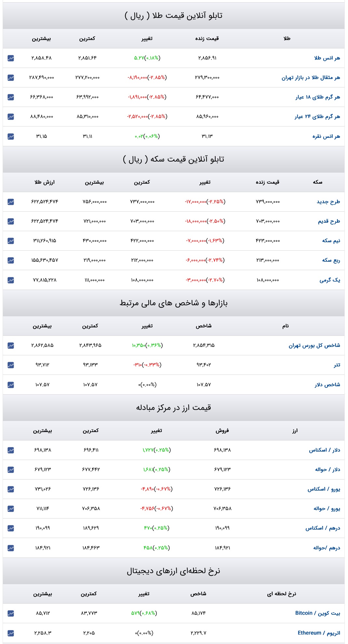The height and width of the screenshot is (644, 348).
Task: Open chart icon for دلار / اسکناس row
Action: click(x=11, y=450)
